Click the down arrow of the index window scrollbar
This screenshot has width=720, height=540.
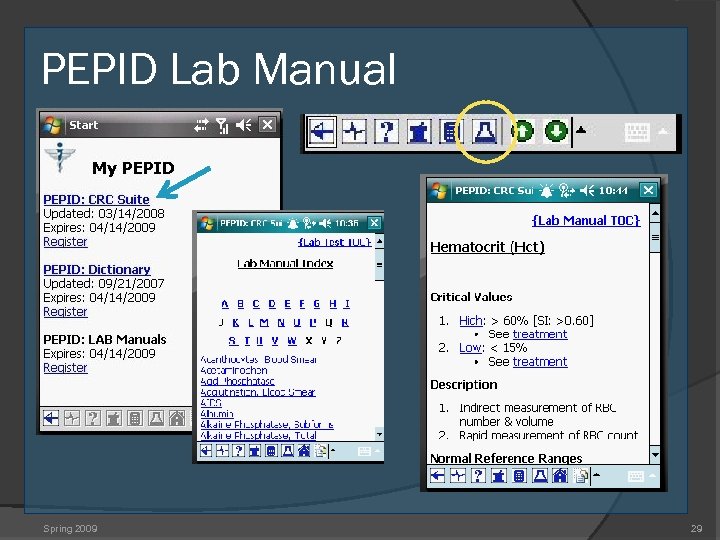[x=379, y=434]
